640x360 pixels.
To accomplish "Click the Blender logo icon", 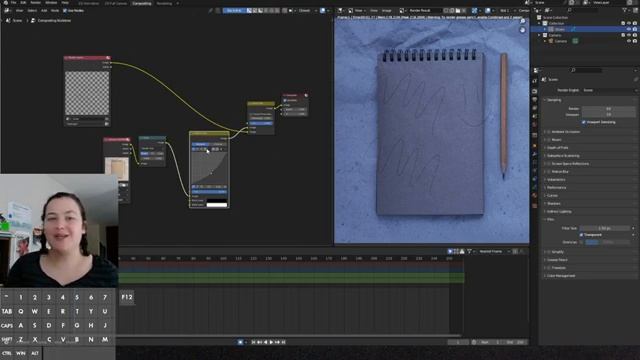I will (5, 3).
